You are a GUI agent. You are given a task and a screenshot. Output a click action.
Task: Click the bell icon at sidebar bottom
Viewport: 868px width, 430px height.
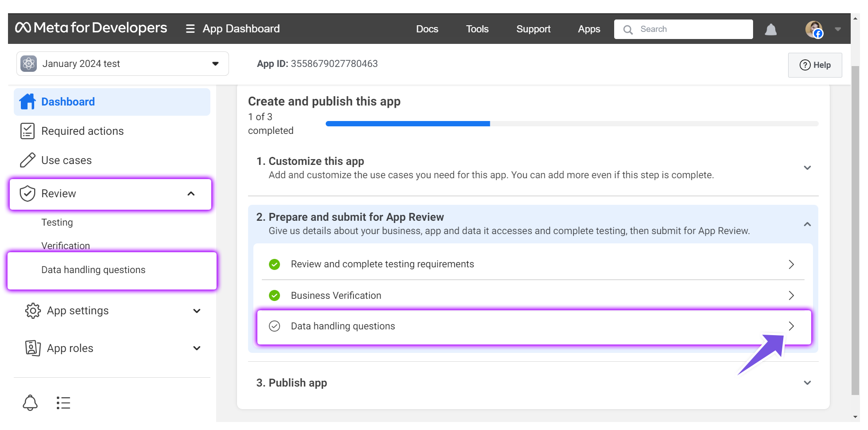pos(30,403)
